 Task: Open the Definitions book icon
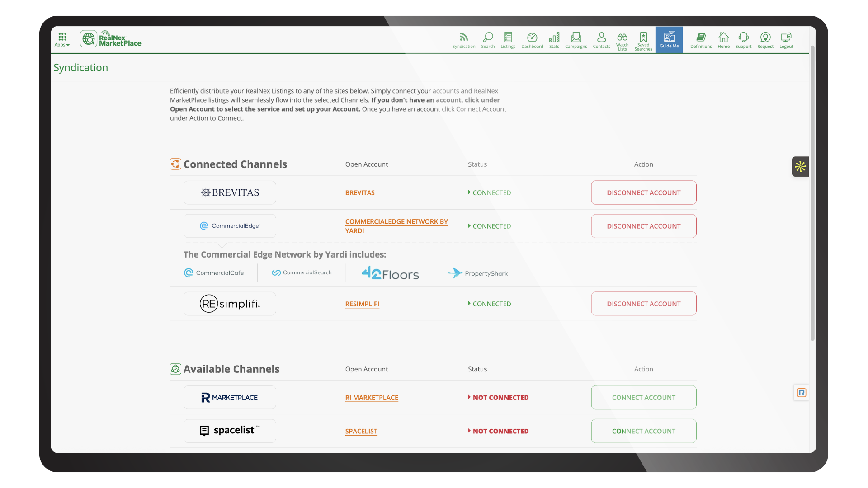[x=701, y=40]
